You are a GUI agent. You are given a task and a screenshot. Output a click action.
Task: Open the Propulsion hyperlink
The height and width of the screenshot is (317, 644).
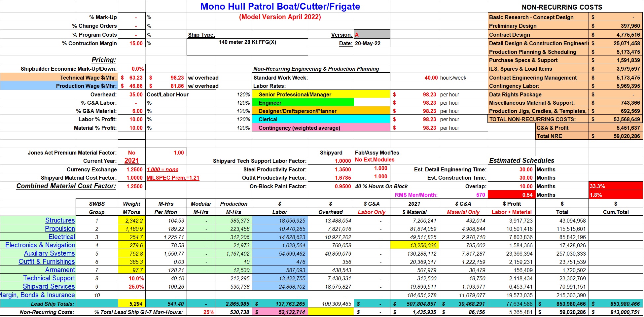60,229
